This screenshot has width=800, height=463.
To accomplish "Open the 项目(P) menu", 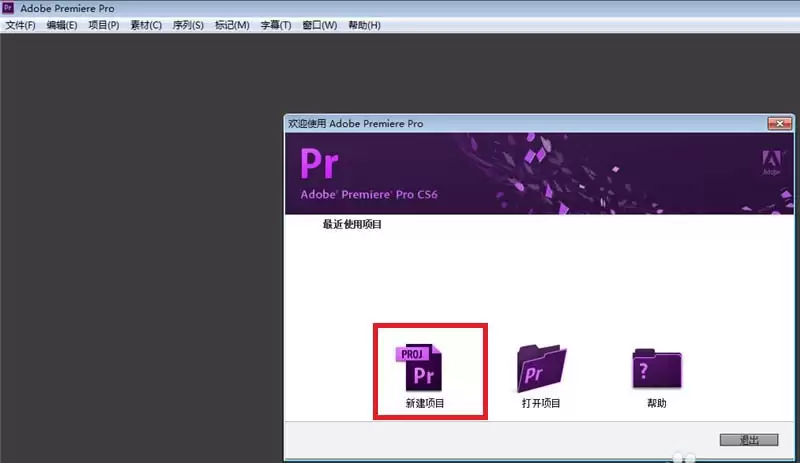I will (104, 25).
